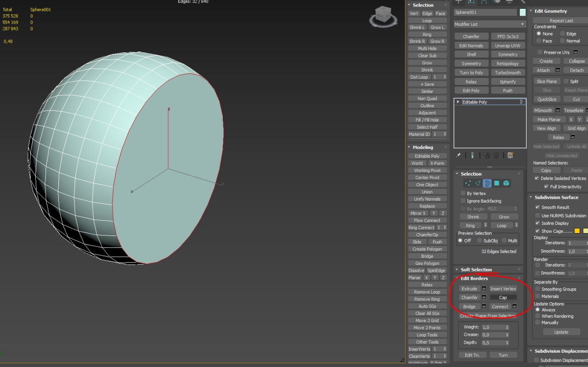588x367 pixels.
Task: Click the TurboSmooth modifier button
Action: click(x=508, y=73)
